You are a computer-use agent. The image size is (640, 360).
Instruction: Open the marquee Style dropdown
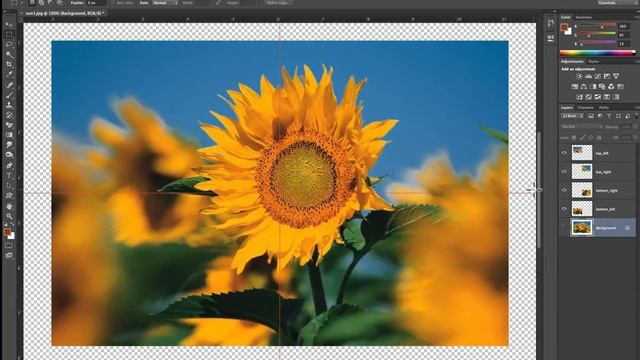(165, 3)
